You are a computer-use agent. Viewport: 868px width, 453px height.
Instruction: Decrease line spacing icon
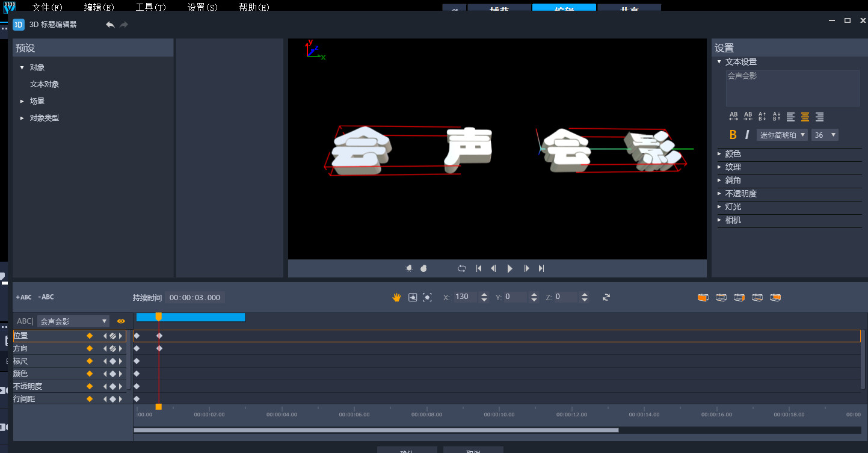click(776, 116)
